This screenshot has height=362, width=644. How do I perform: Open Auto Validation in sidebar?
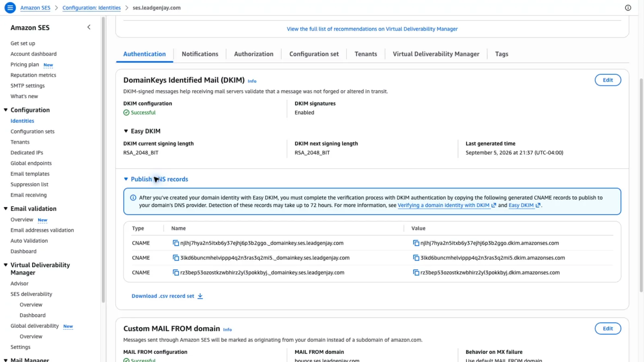pyautogui.click(x=29, y=241)
